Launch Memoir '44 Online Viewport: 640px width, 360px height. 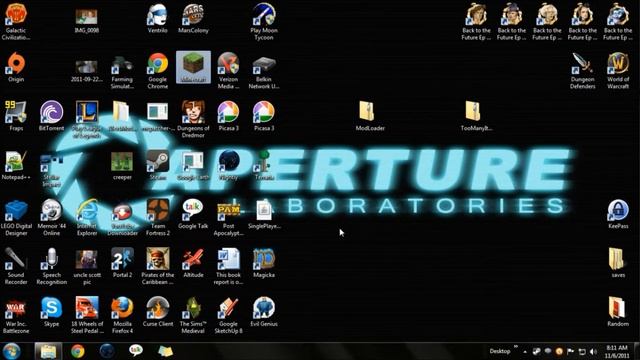pos(51,218)
